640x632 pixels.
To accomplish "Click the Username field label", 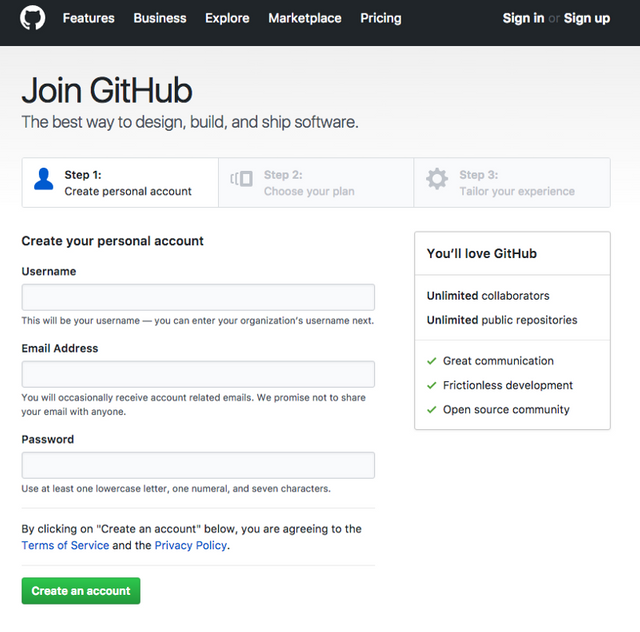I will (x=49, y=271).
